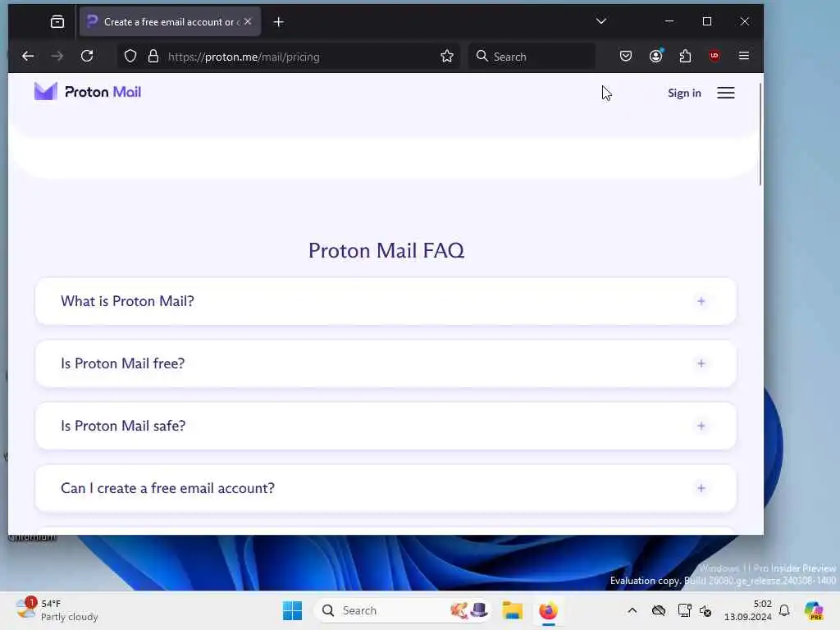List all tabs dropdown arrow

(601, 21)
